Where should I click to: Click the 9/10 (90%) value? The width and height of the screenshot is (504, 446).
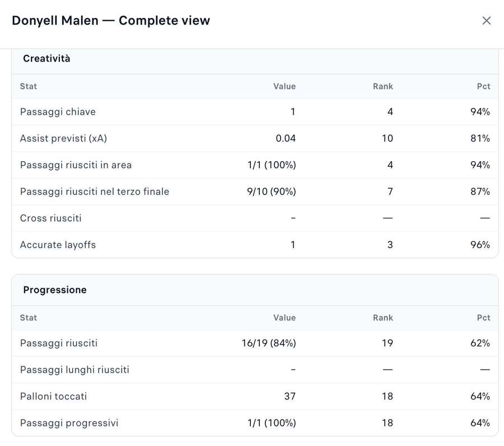click(271, 192)
